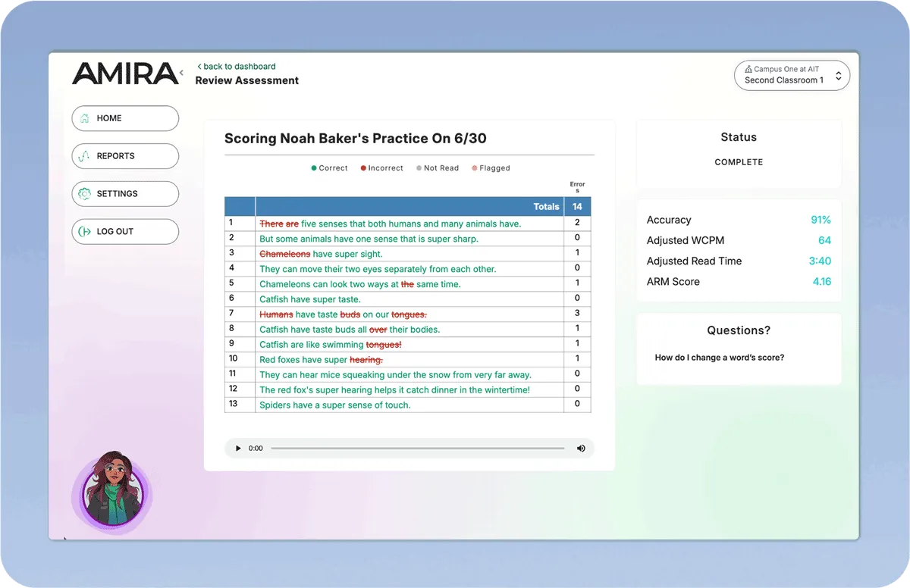Go back to dashboard
This screenshot has width=910, height=588.
(237, 67)
